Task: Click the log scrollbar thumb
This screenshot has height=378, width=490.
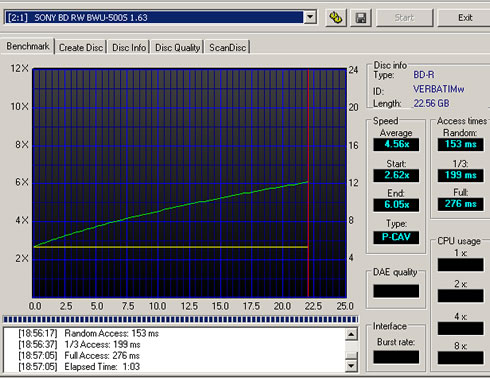Action: pyautogui.click(x=351, y=355)
